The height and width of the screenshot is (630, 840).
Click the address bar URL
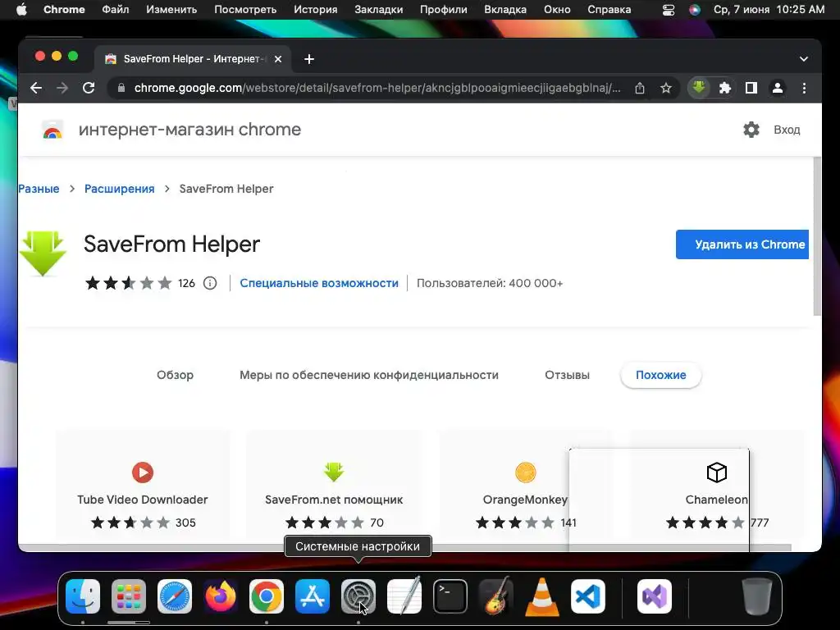click(377, 88)
